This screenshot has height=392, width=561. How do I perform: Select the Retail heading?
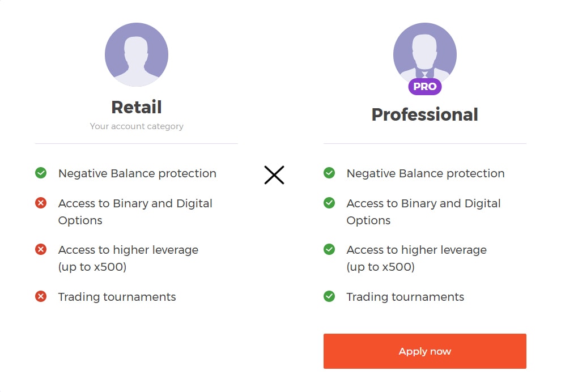click(137, 107)
